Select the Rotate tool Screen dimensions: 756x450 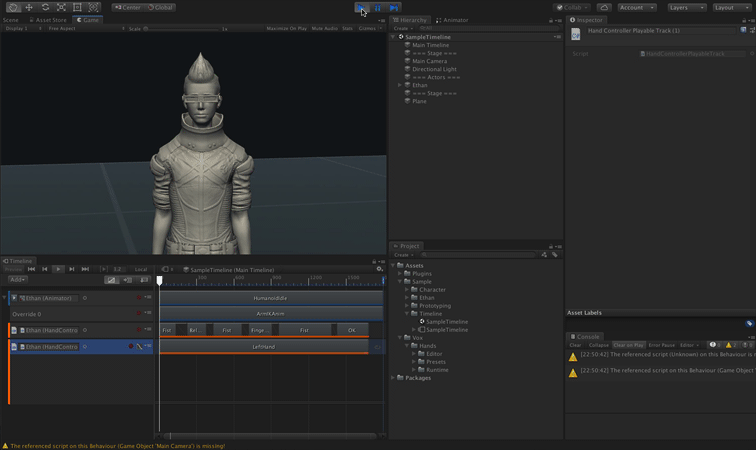45,7
